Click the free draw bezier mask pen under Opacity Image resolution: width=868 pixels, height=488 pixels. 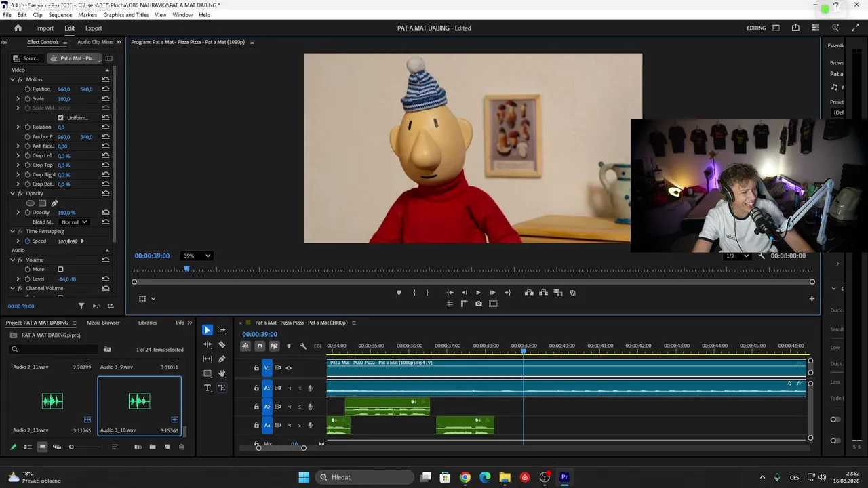[54, 203]
